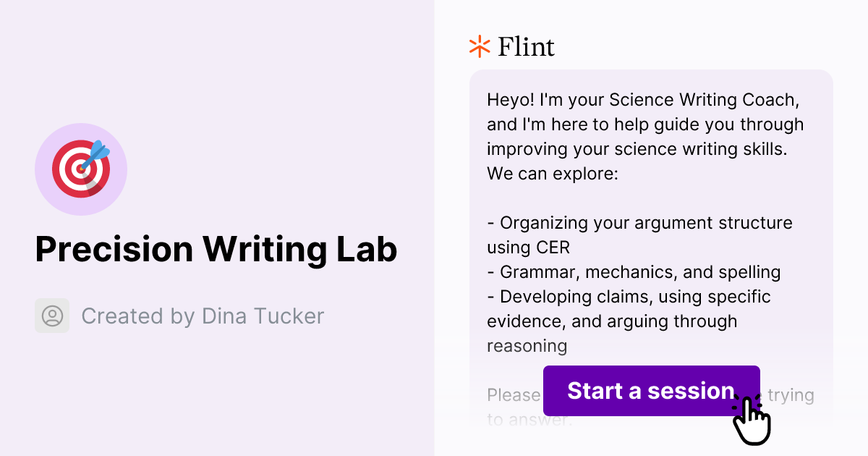The height and width of the screenshot is (456, 868).
Task: Open the Flint wordmark in the header
Action: 526,46
